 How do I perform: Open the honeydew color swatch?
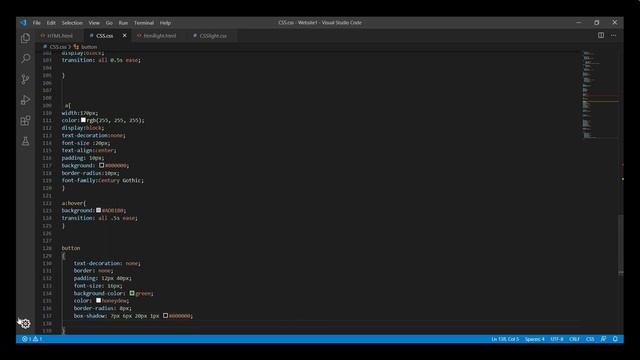[x=98, y=300]
